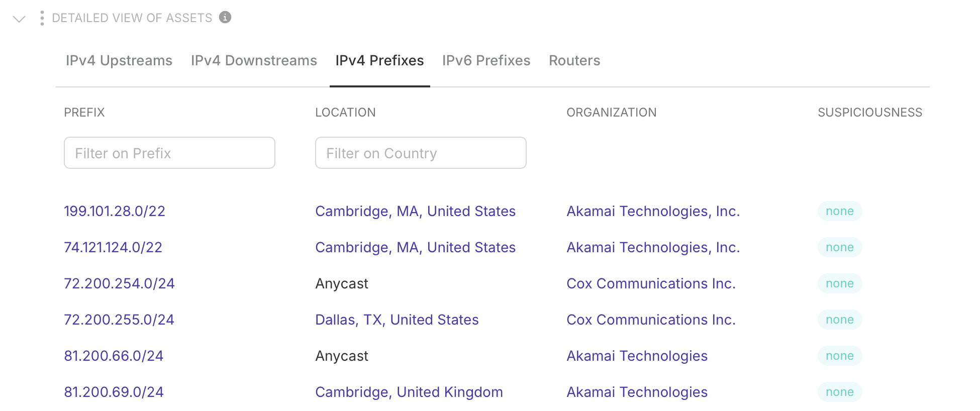Image resolution: width=980 pixels, height=411 pixels.
Task: Click the Filter on Country input
Action: [421, 153]
